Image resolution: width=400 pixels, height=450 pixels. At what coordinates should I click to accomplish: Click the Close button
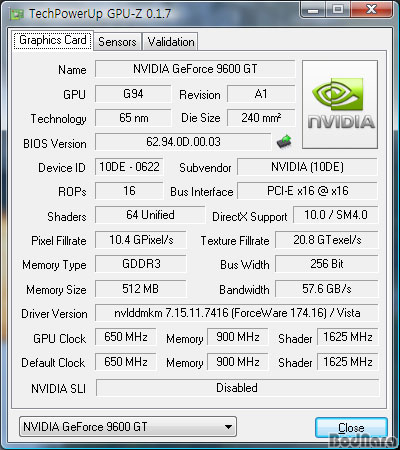coord(351,428)
